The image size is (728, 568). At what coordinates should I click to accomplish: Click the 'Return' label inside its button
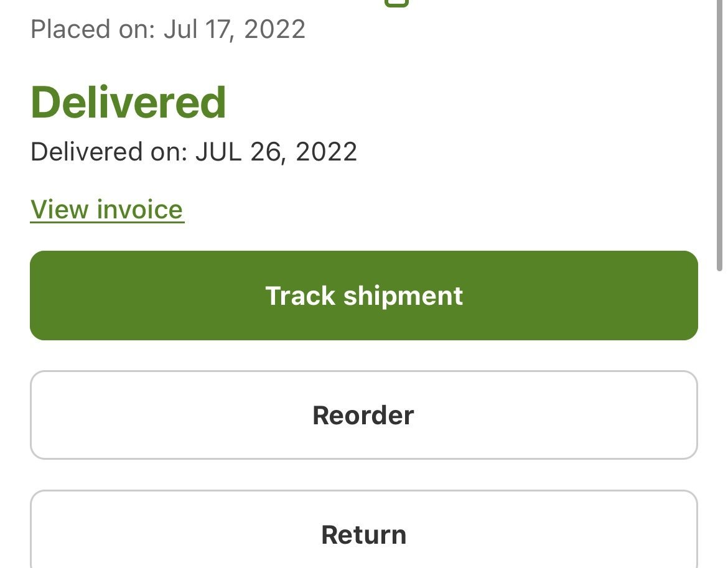363,535
